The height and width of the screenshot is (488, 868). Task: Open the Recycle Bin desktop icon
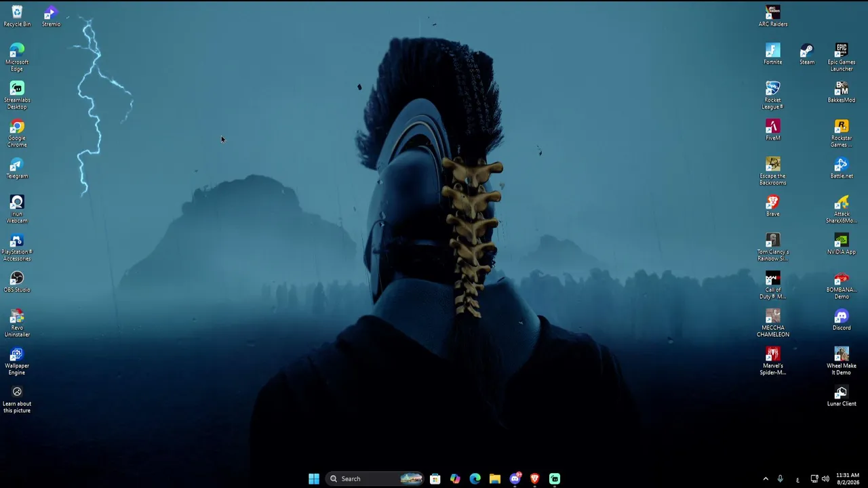coord(17,16)
